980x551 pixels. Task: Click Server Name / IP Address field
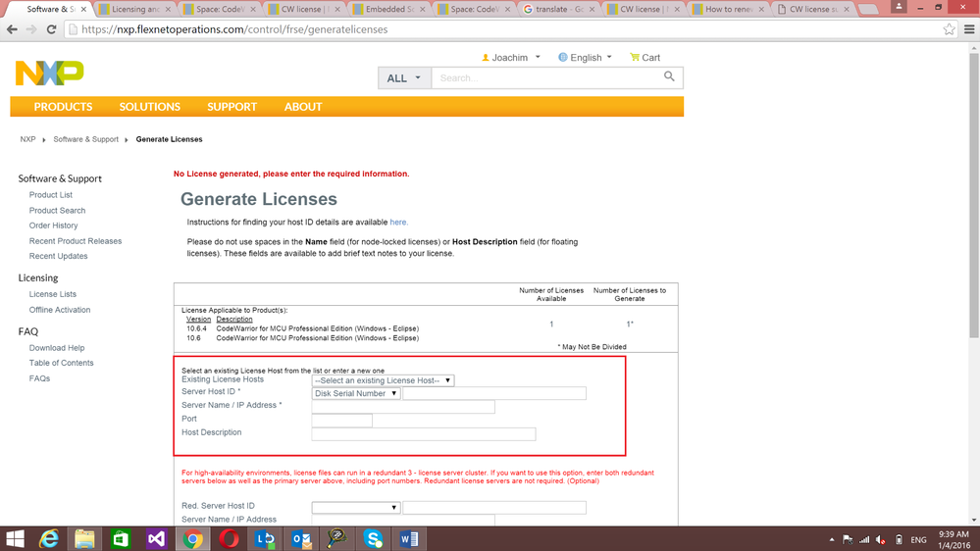coord(403,407)
